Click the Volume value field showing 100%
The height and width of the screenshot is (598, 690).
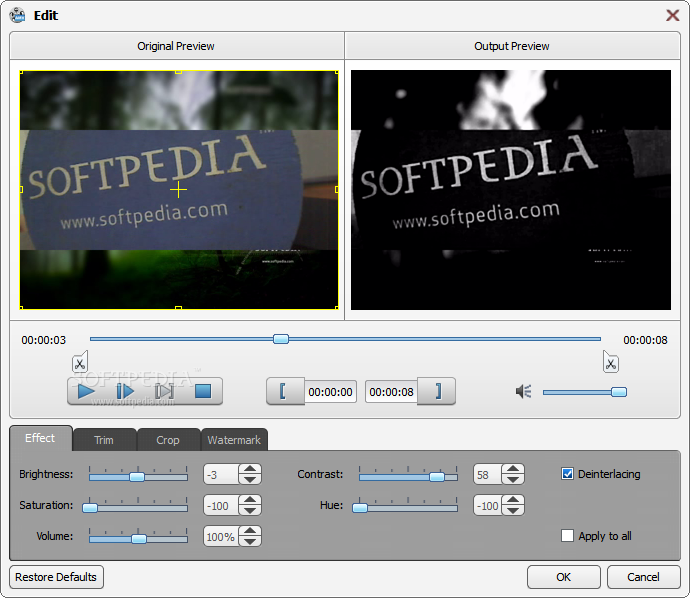[x=221, y=537]
